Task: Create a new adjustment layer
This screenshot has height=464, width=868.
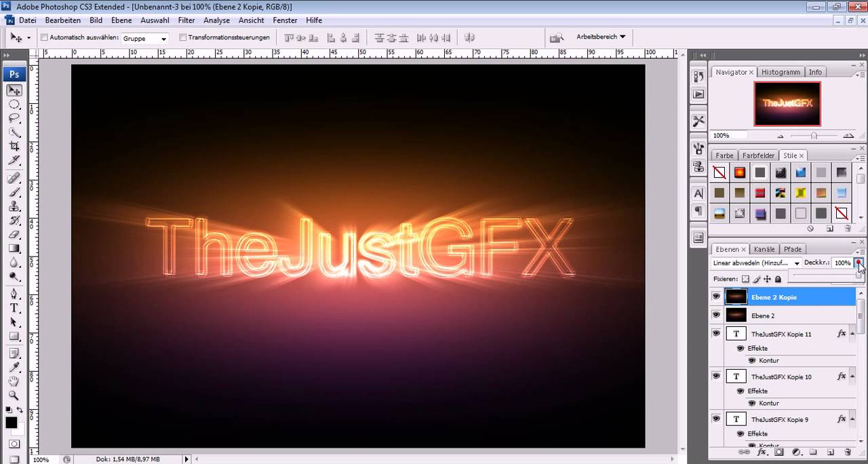Action: coord(796,452)
